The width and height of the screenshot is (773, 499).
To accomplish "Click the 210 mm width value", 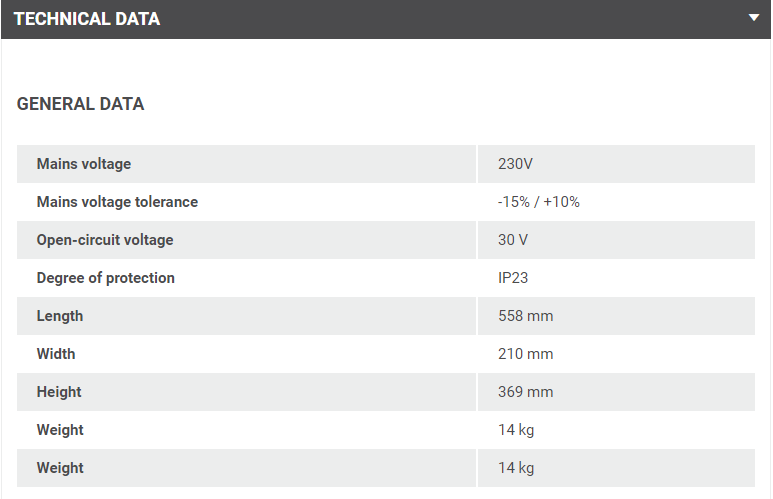I will pyautogui.click(x=526, y=354).
